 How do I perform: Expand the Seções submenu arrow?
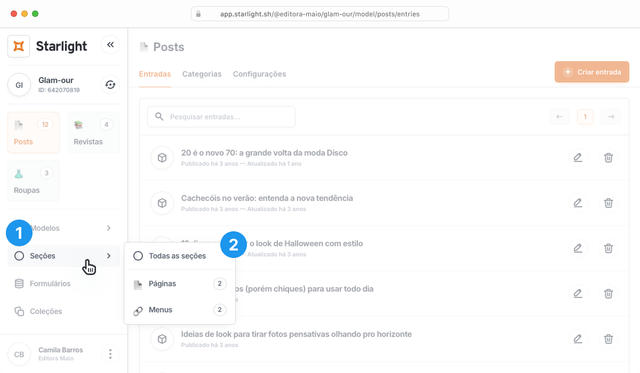point(109,256)
